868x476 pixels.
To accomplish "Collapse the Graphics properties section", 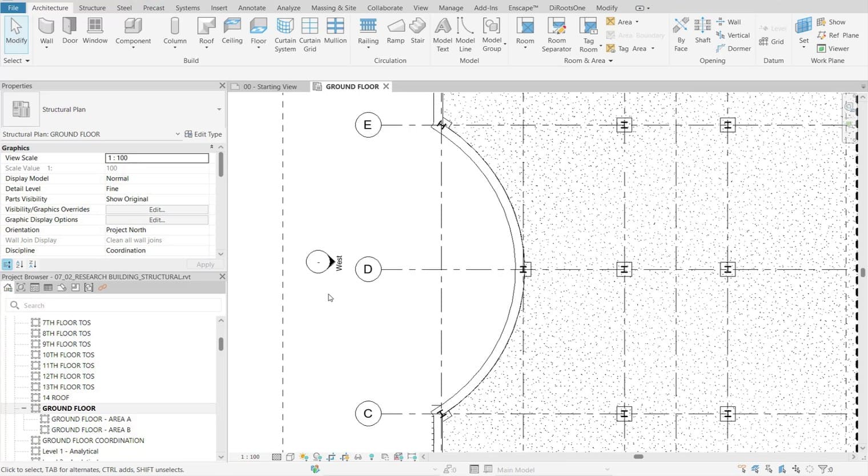I will [x=212, y=147].
